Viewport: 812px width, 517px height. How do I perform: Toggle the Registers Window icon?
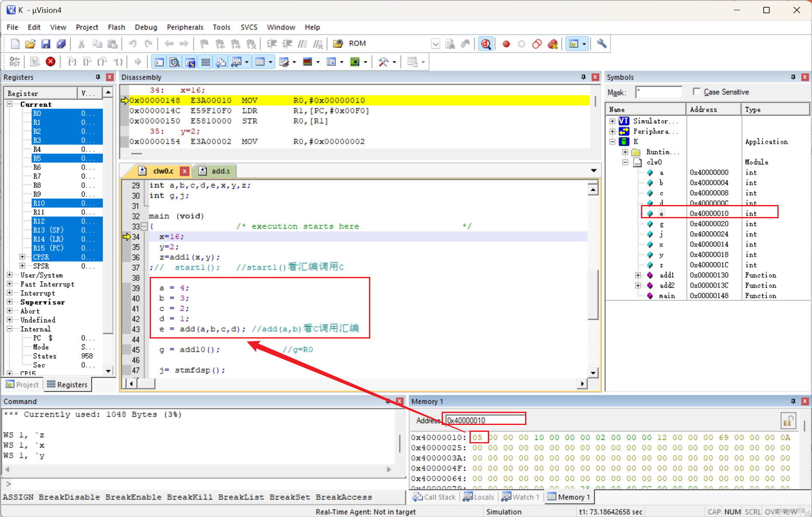click(x=206, y=62)
